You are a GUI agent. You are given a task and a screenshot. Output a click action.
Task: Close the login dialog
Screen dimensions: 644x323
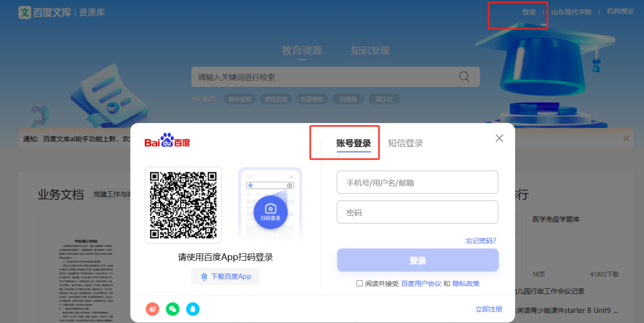point(499,138)
